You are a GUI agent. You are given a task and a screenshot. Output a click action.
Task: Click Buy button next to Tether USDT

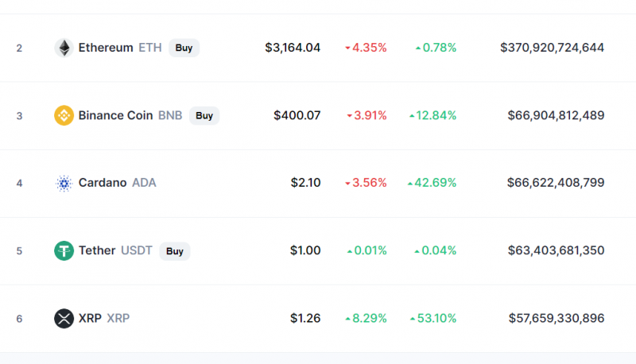point(174,251)
